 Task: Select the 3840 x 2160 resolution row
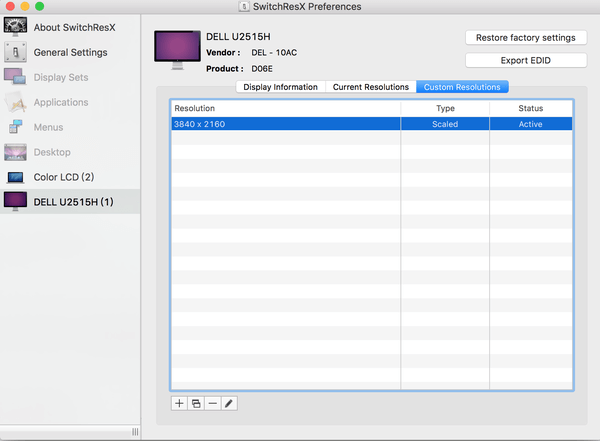click(x=372, y=124)
